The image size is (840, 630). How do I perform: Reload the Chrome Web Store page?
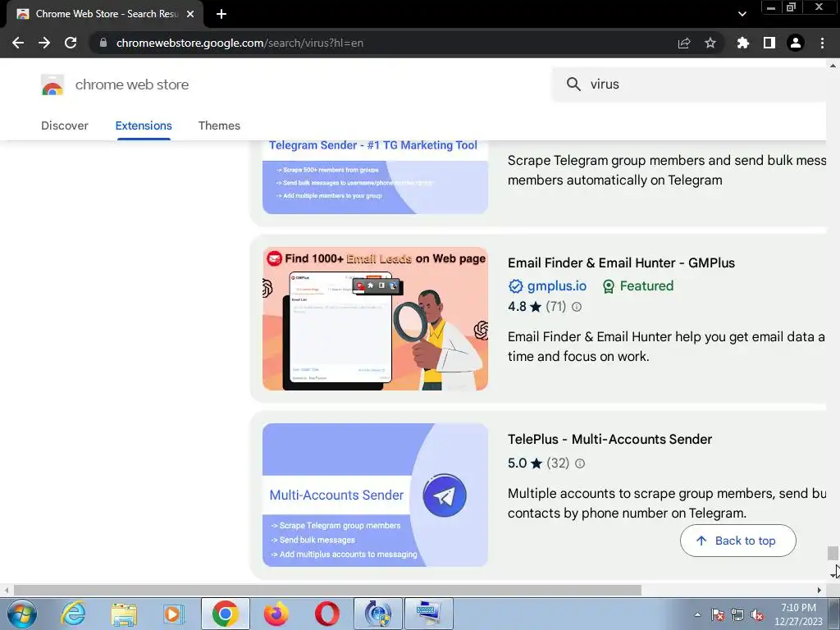pyautogui.click(x=71, y=43)
